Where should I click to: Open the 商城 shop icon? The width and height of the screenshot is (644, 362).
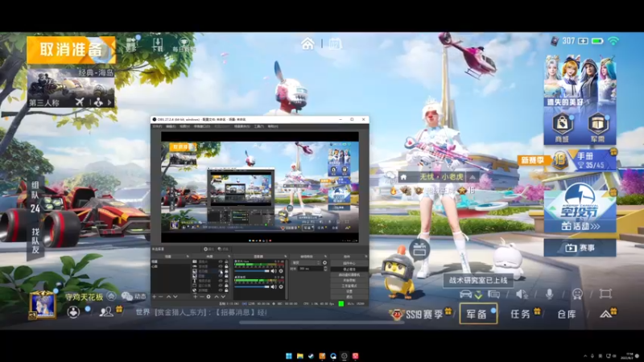pos(562,127)
